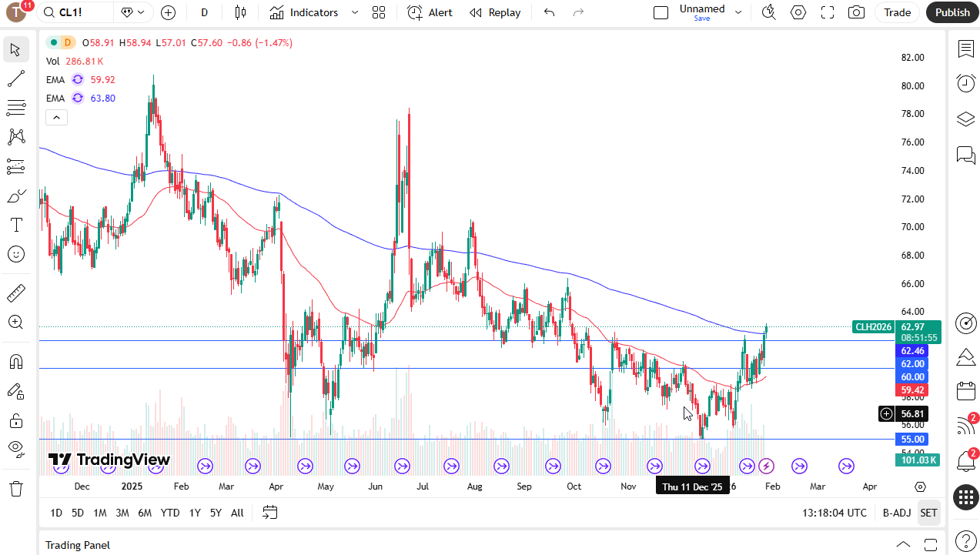Screen dimensions: 980x555
Task: Select the 1M time range
Action: (100, 513)
